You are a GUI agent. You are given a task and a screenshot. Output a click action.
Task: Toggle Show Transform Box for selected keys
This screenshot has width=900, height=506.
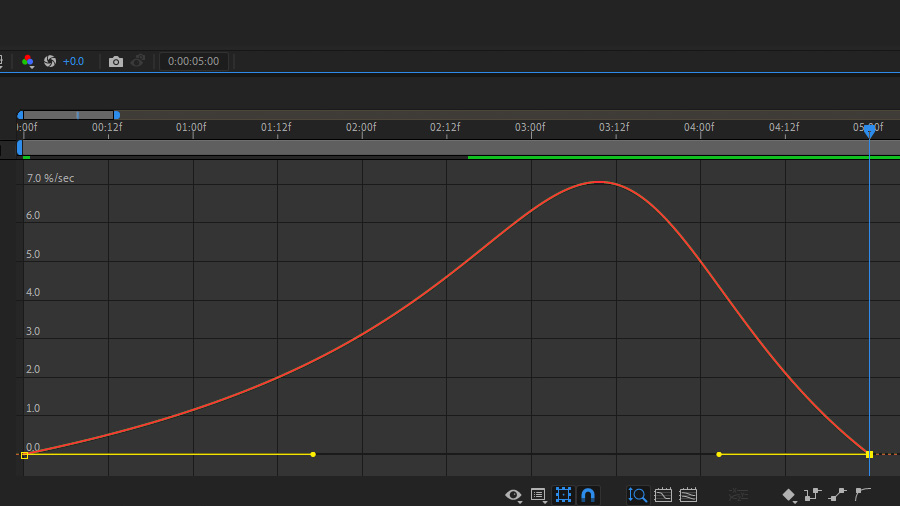[563, 495]
